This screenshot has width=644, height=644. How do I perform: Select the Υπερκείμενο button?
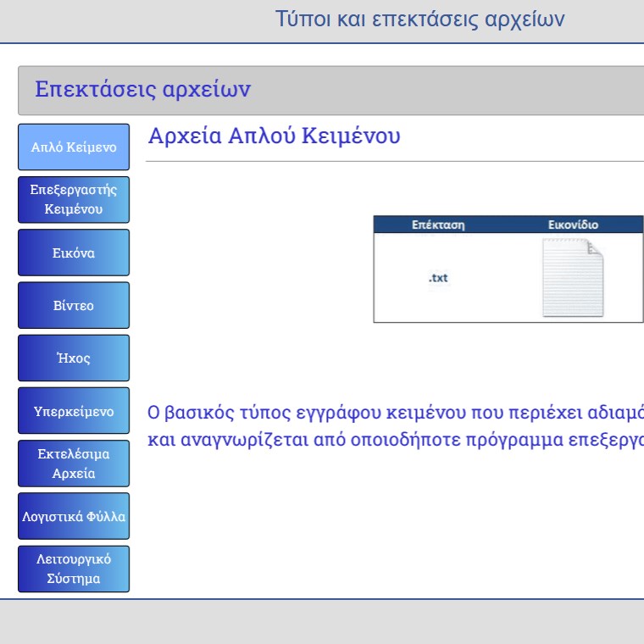pos(74,411)
